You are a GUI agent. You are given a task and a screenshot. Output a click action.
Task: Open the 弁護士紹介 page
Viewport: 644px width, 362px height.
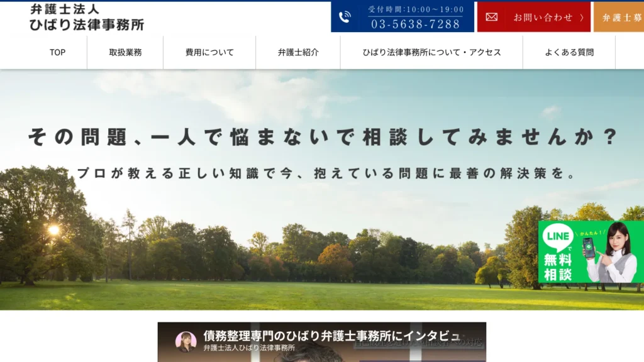click(297, 53)
